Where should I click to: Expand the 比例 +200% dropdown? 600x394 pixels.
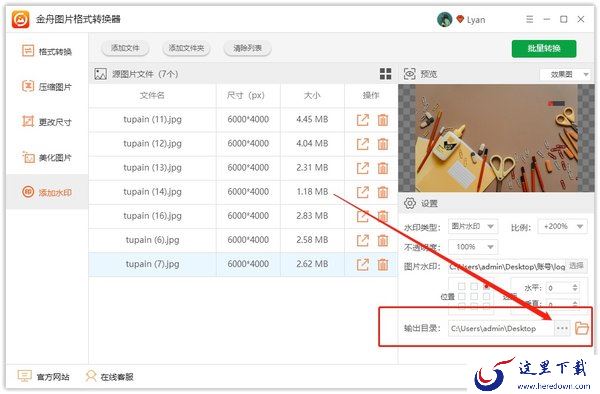point(562,226)
